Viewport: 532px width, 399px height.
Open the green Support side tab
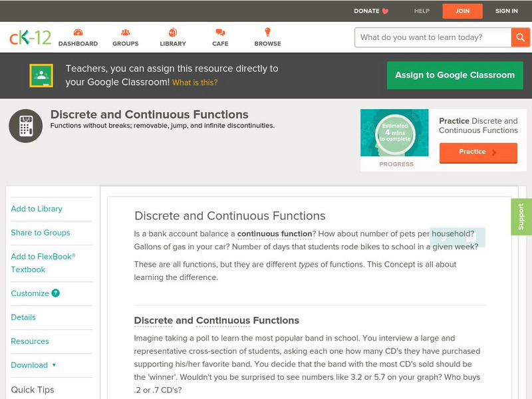coord(521,217)
